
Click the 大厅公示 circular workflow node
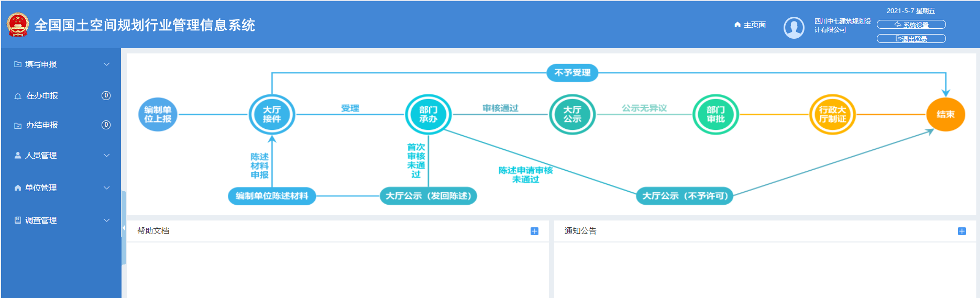tap(572, 114)
